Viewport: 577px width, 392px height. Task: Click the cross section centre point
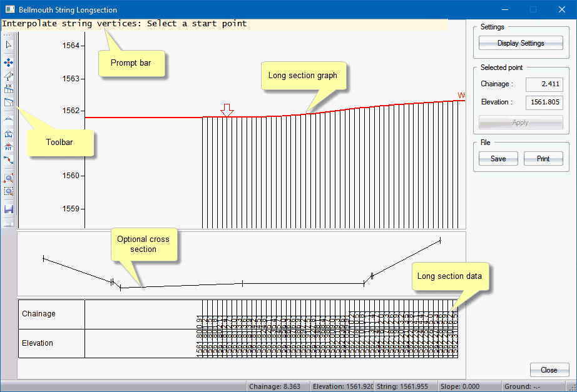coord(243,284)
